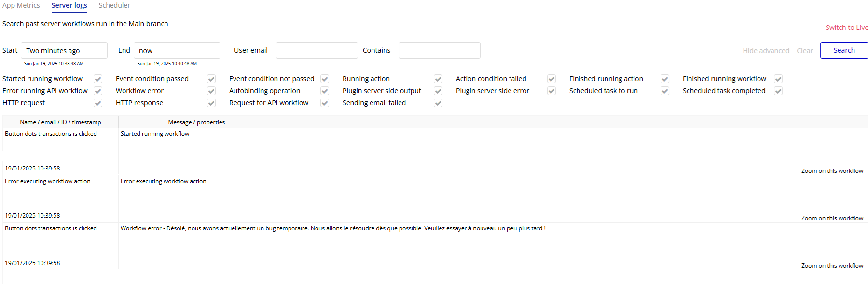Switch to the App Metrics tab
The width and height of the screenshot is (868, 284).
21,5
